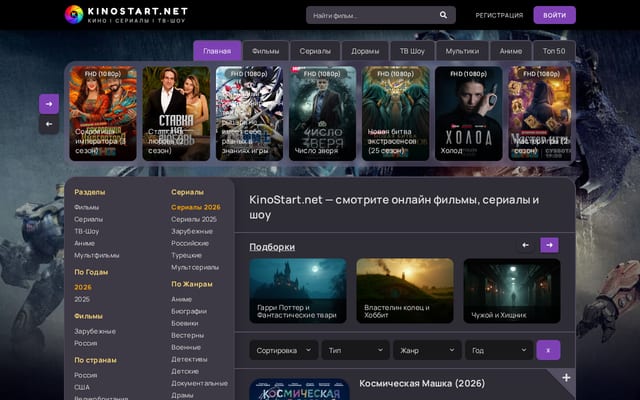Open the ТВ Шоу tab
Screen dimensions: 640x400
tap(412, 51)
